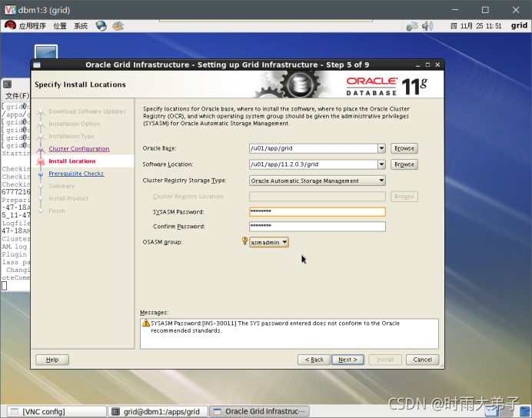Open the Cluster Configuration step link
Screen dimensions: 532x418
[x=79, y=148]
